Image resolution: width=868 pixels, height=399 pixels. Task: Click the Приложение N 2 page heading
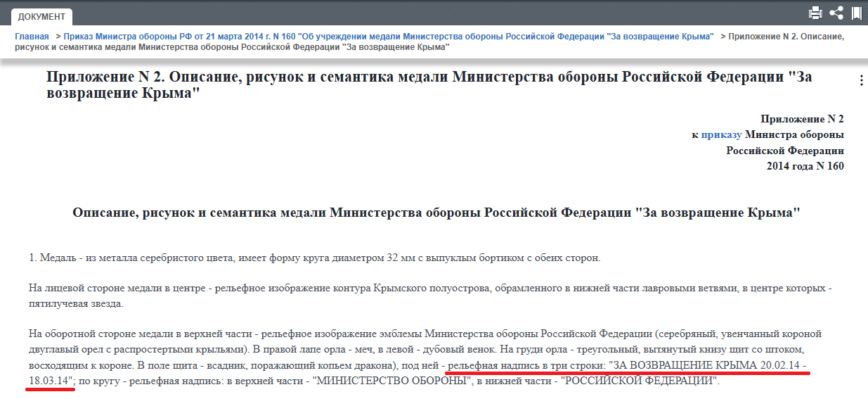[429, 84]
